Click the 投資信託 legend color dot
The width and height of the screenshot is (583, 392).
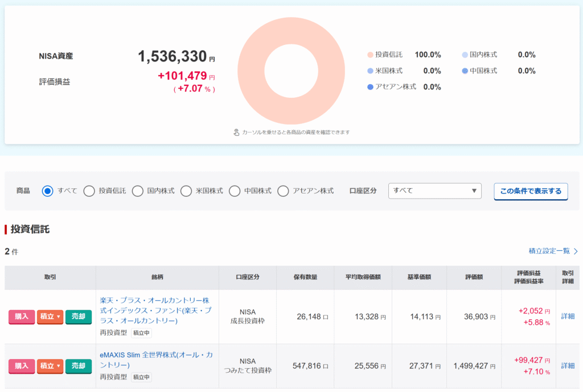tap(370, 55)
